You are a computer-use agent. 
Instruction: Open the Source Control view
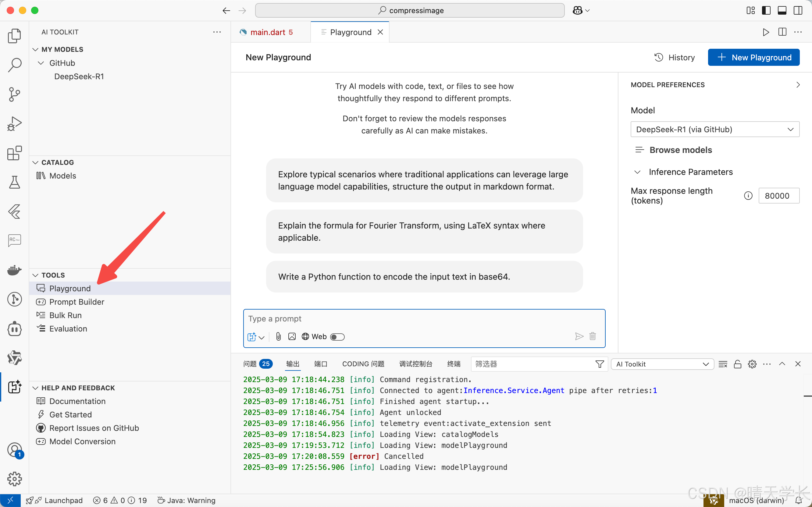[x=14, y=94]
